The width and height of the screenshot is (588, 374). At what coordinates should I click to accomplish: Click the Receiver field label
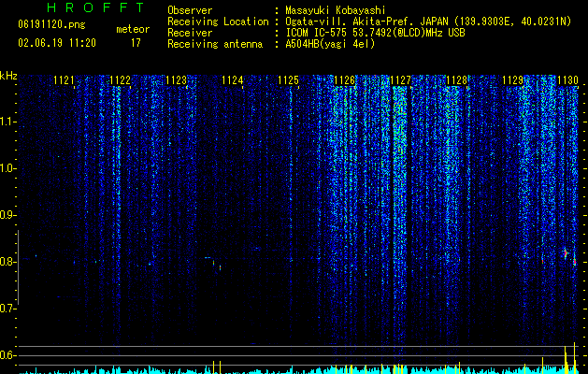(190, 33)
